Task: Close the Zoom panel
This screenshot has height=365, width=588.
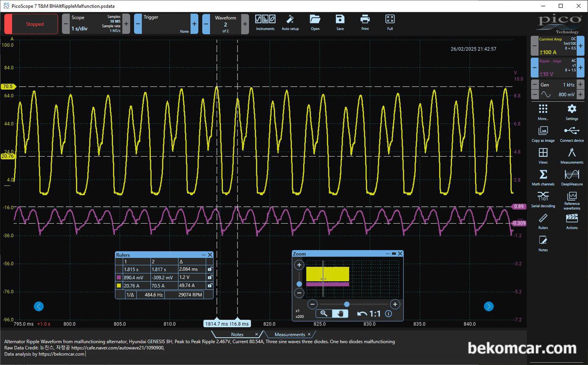Action: [x=400, y=253]
